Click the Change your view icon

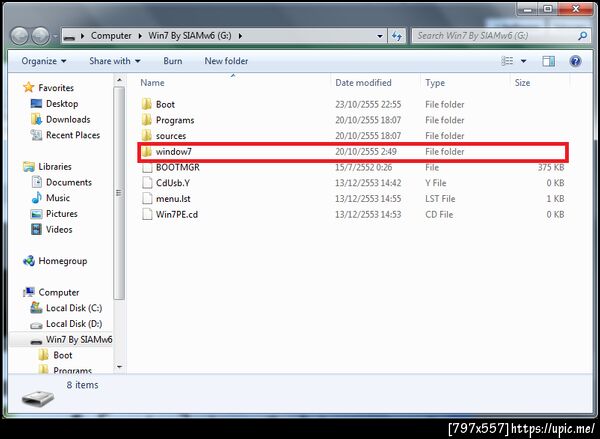507,61
